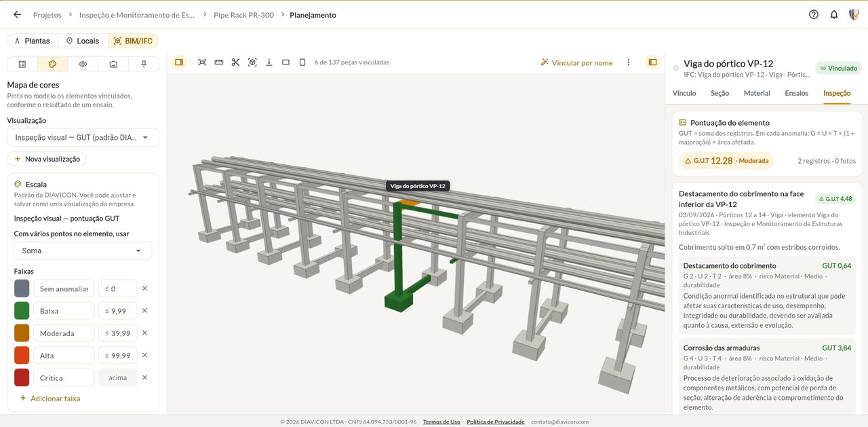Click the wand icon of Vincular por nome
Screen dimensions: 868x427
pos(544,62)
